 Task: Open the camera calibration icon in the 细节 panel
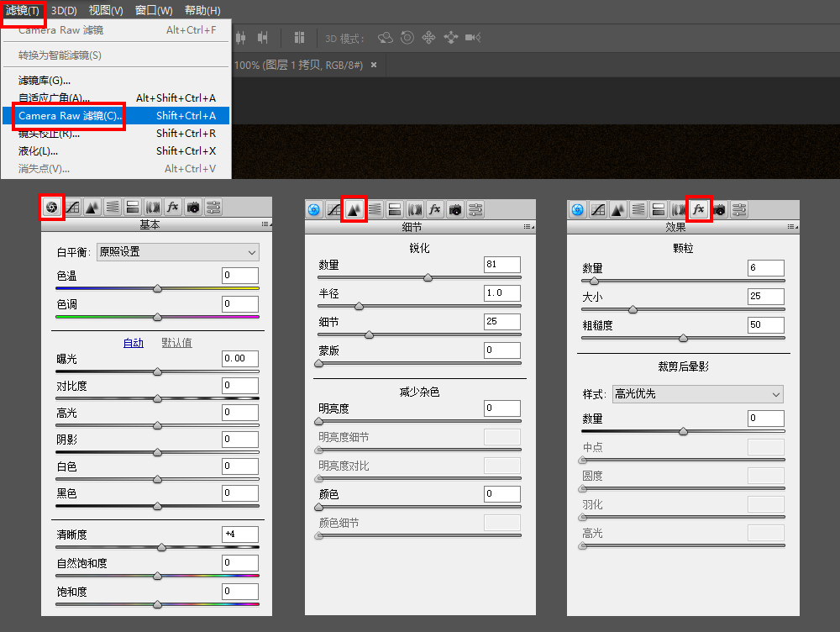tap(455, 209)
